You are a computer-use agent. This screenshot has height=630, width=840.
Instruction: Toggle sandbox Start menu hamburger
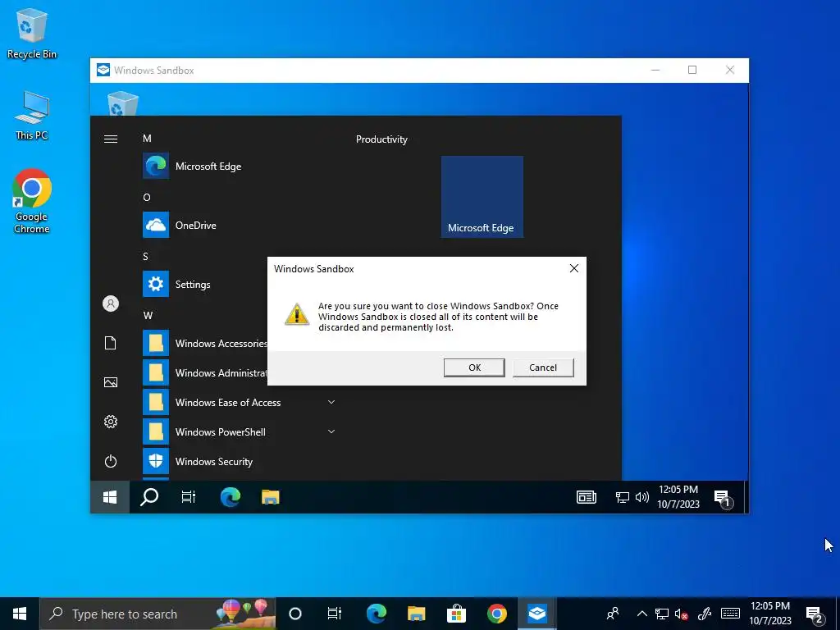111,139
